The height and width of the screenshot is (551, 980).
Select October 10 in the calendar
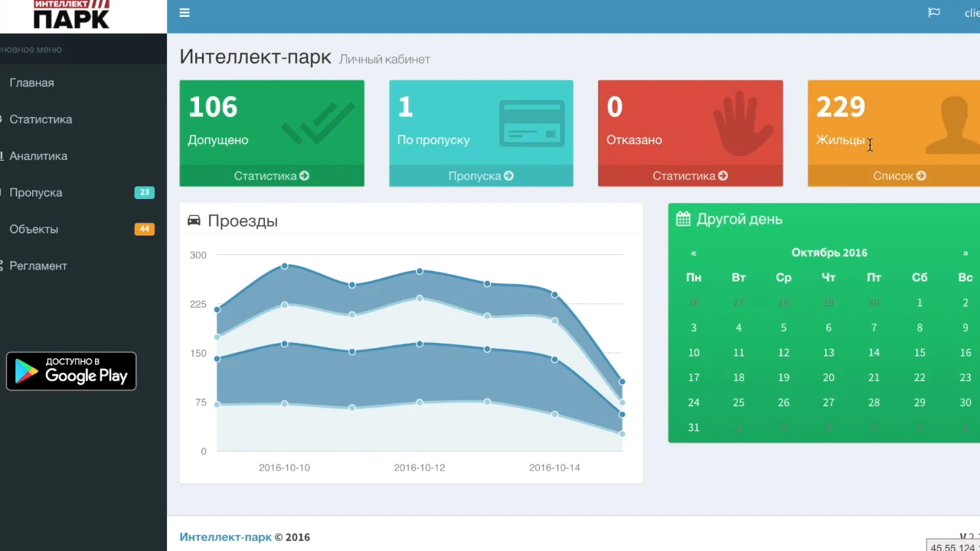click(x=694, y=353)
